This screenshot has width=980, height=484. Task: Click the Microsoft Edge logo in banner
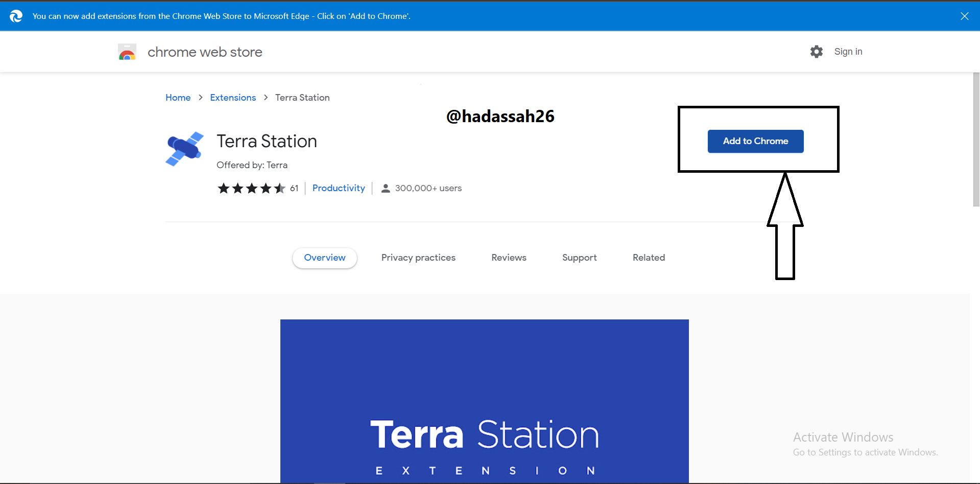point(16,16)
